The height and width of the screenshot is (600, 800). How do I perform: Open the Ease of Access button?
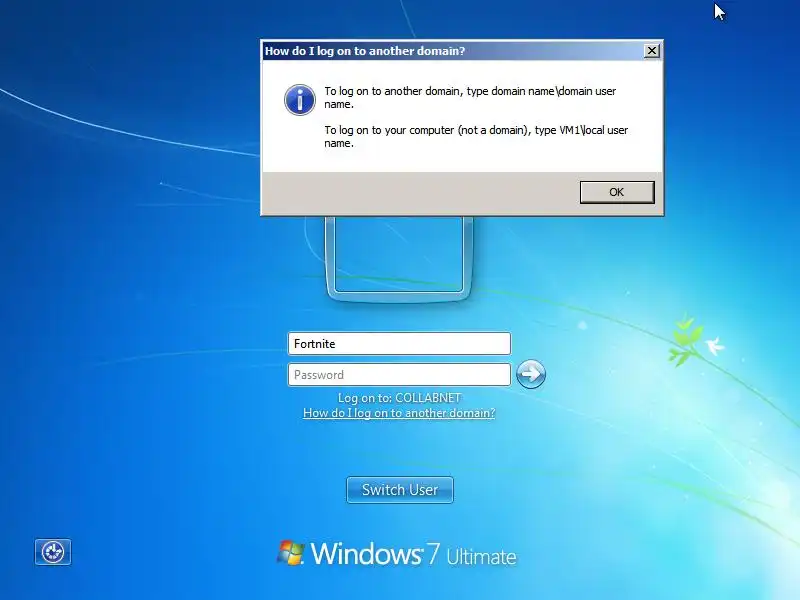click(x=53, y=552)
